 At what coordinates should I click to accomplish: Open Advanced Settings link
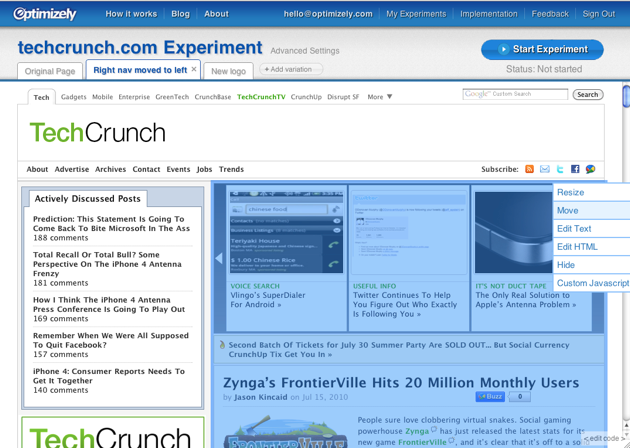click(x=305, y=51)
